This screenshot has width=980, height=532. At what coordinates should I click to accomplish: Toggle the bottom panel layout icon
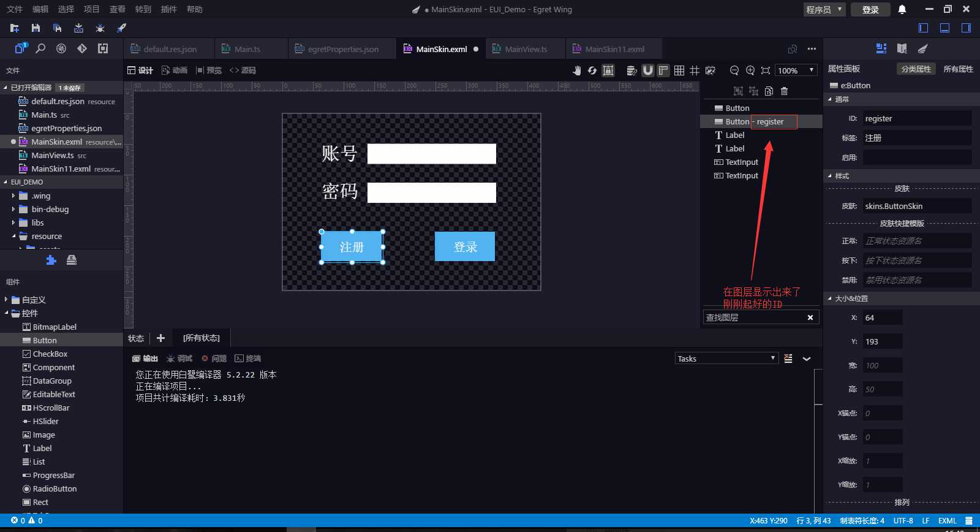coord(945,28)
